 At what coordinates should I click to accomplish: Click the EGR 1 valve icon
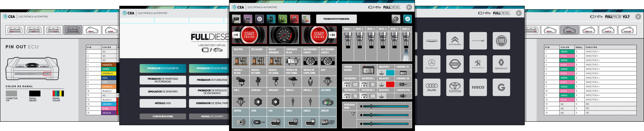[x=328, y=81]
